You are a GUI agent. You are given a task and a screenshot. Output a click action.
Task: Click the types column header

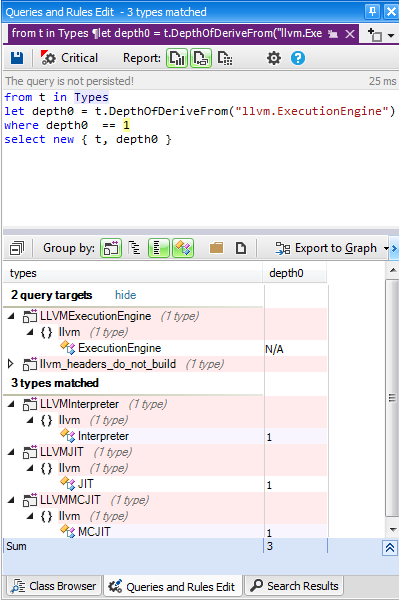click(x=133, y=273)
